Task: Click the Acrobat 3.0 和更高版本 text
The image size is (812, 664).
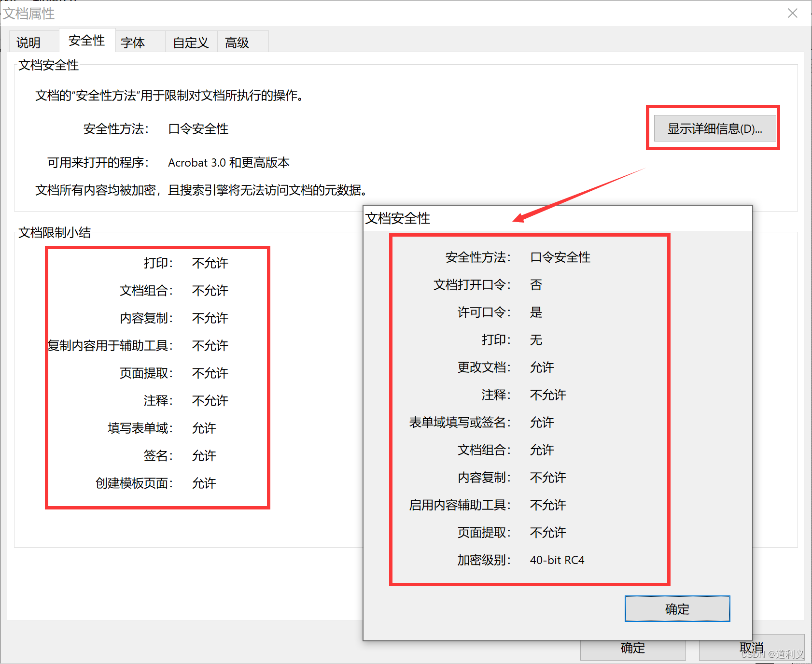Action: pyautogui.click(x=228, y=163)
